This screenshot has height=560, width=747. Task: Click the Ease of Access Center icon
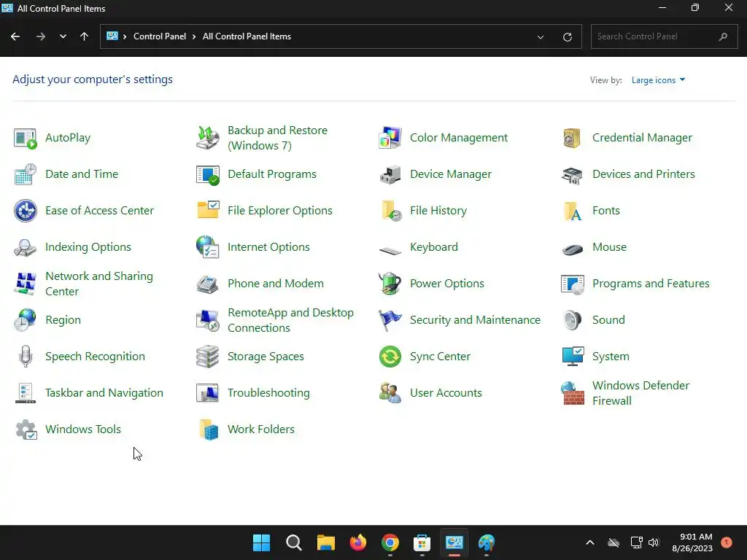click(26, 211)
